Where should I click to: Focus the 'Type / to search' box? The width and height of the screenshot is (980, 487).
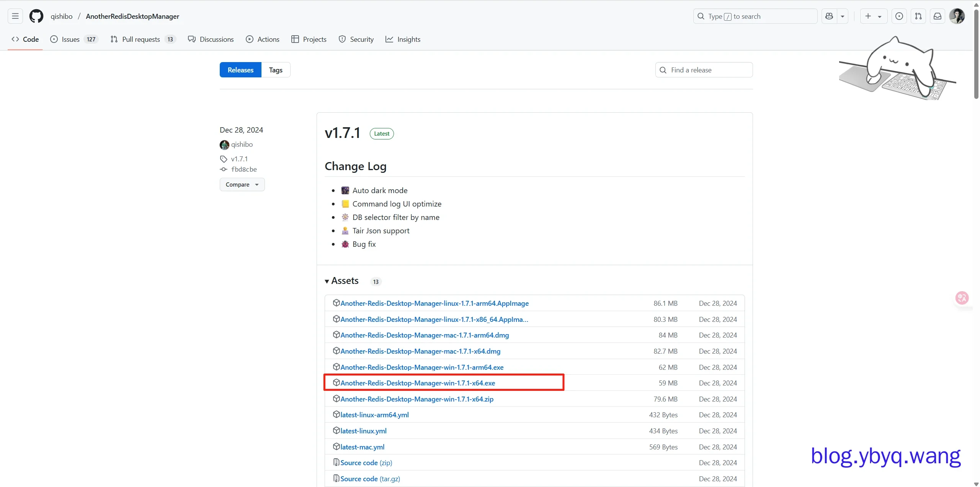pos(755,16)
